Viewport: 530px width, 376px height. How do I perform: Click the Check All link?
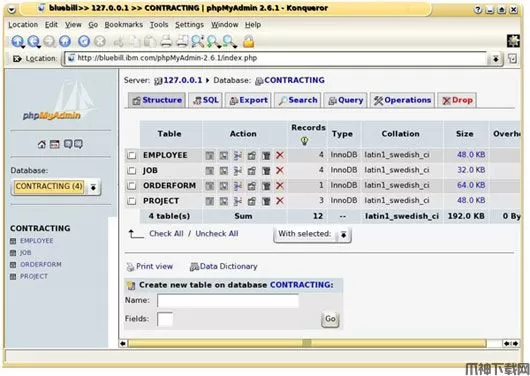tap(166, 234)
